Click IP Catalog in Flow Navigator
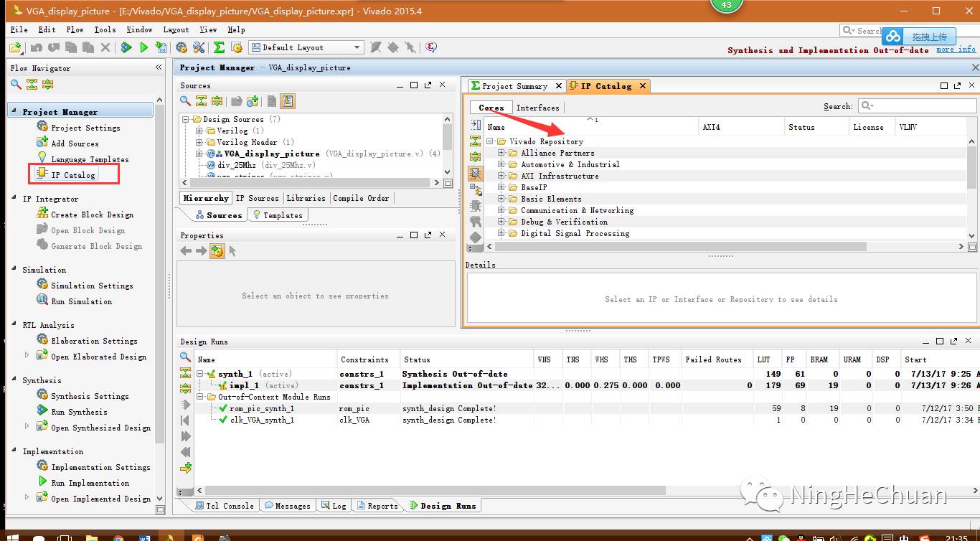The image size is (980, 541). click(x=72, y=174)
